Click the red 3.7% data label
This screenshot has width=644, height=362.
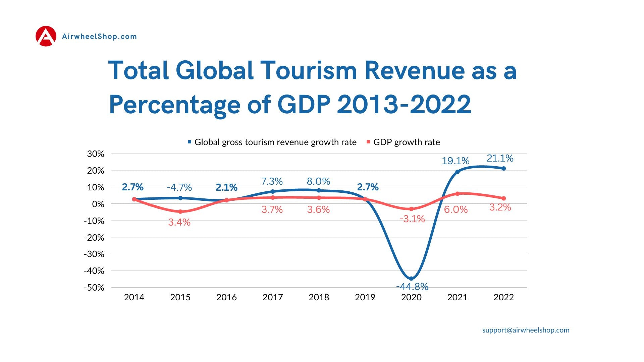pos(272,209)
